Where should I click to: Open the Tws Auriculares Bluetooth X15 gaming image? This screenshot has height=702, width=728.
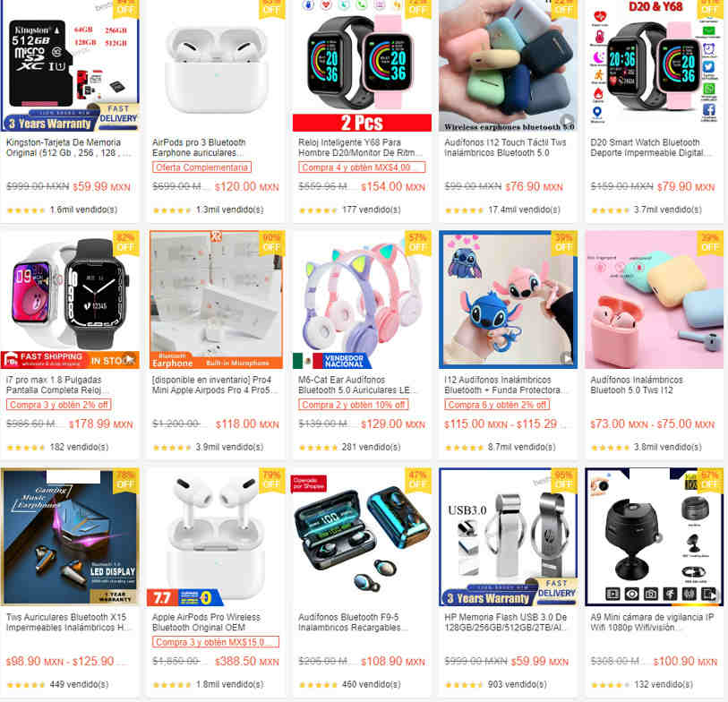coord(70,536)
